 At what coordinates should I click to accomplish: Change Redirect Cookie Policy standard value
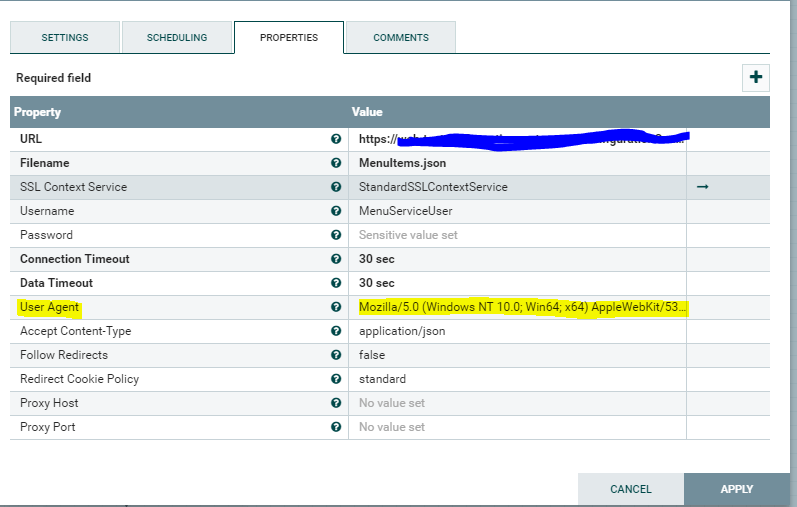pyautogui.click(x=517, y=379)
